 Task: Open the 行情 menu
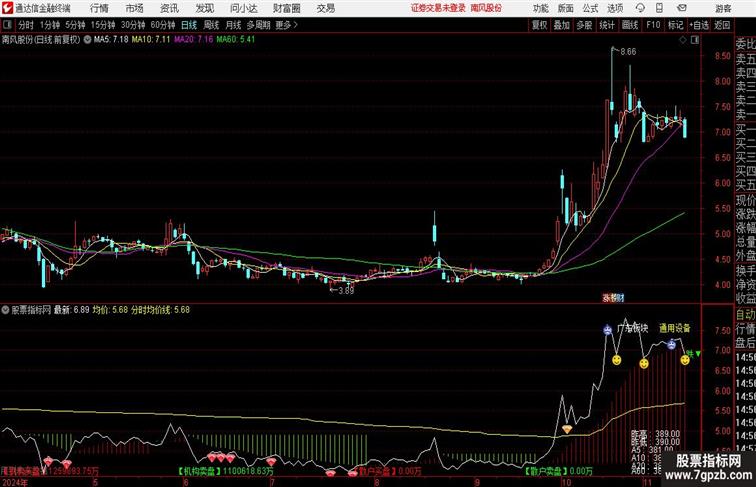[99, 9]
